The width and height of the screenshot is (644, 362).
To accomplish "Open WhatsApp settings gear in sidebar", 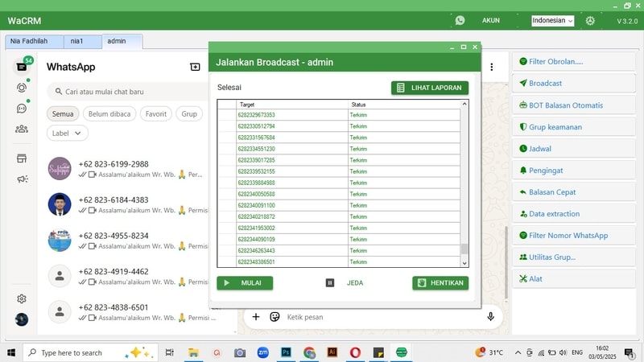I will (22, 298).
